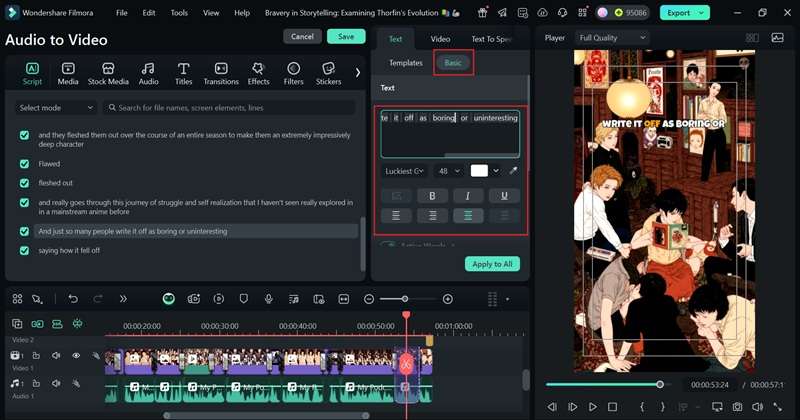Open the View menu

tap(211, 13)
